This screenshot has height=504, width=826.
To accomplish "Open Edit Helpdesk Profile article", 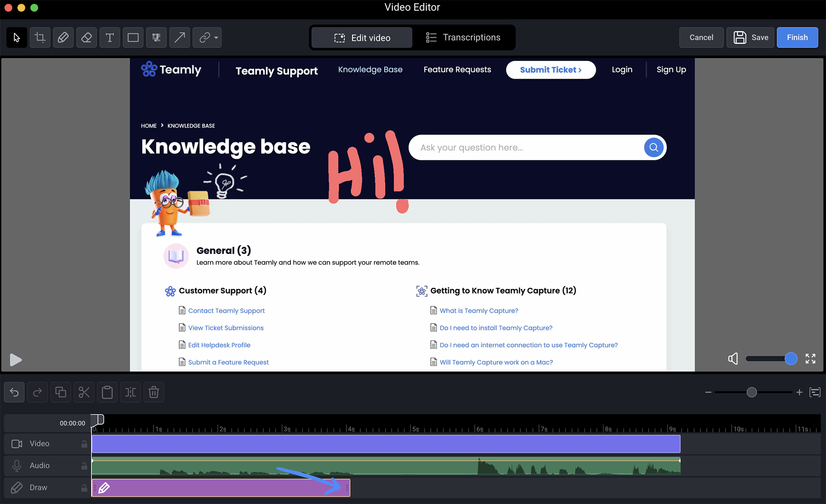I will pyautogui.click(x=219, y=345).
